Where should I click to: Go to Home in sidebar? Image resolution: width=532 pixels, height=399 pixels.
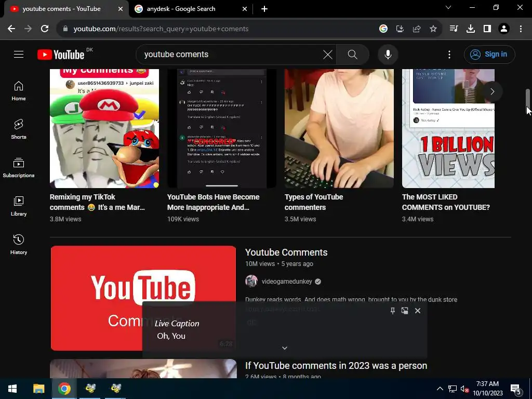pos(19,91)
